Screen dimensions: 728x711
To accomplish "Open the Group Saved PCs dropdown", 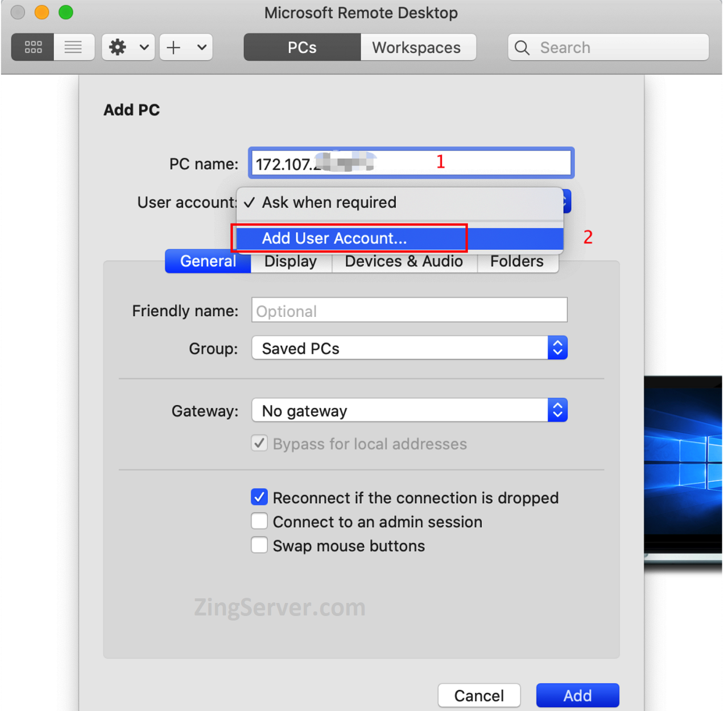I will [409, 348].
